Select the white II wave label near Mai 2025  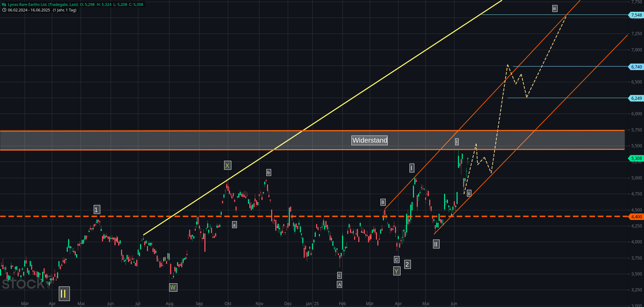pos(436,244)
